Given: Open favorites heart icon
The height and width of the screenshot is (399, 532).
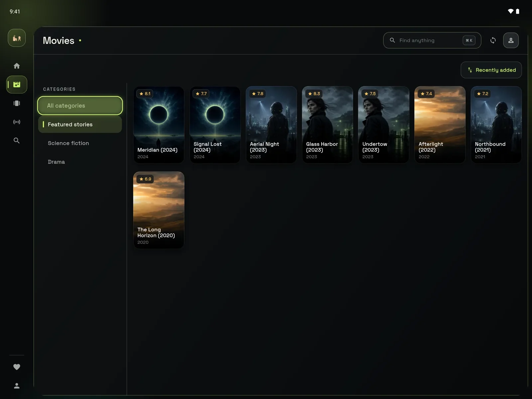Looking at the screenshot, I should [x=17, y=367].
